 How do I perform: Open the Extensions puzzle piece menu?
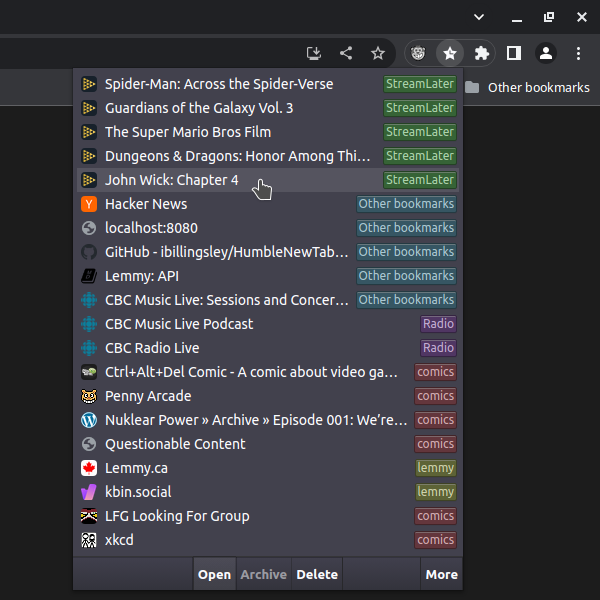(481, 53)
